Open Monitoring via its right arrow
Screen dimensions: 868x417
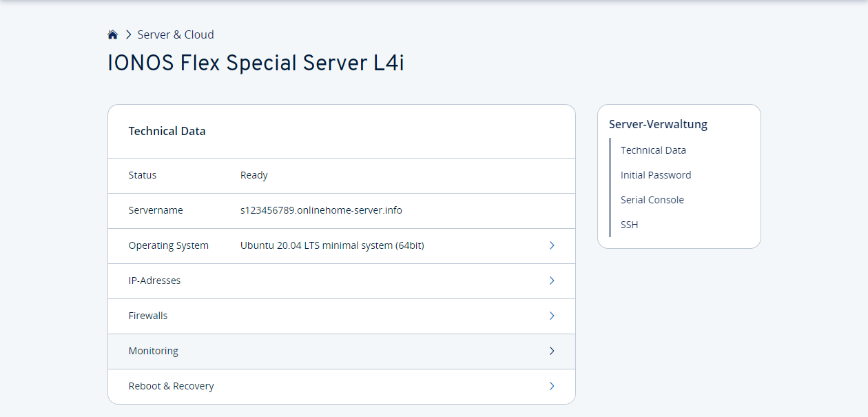(552, 351)
